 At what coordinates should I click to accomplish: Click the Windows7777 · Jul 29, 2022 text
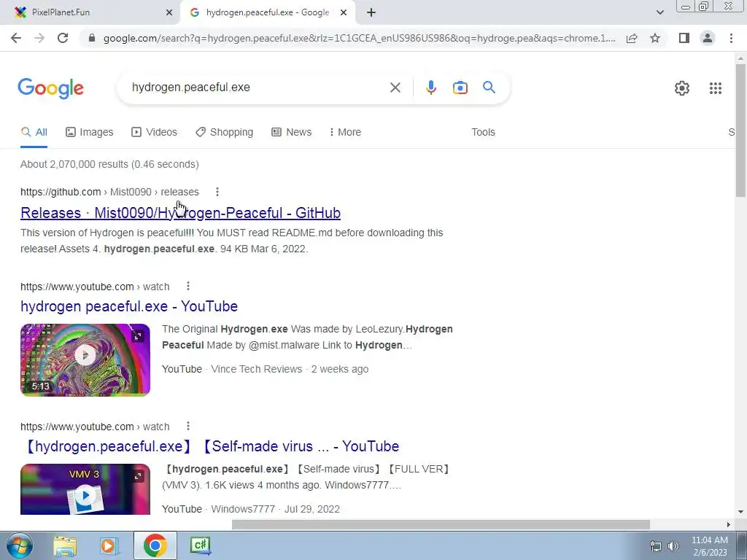click(275, 509)
